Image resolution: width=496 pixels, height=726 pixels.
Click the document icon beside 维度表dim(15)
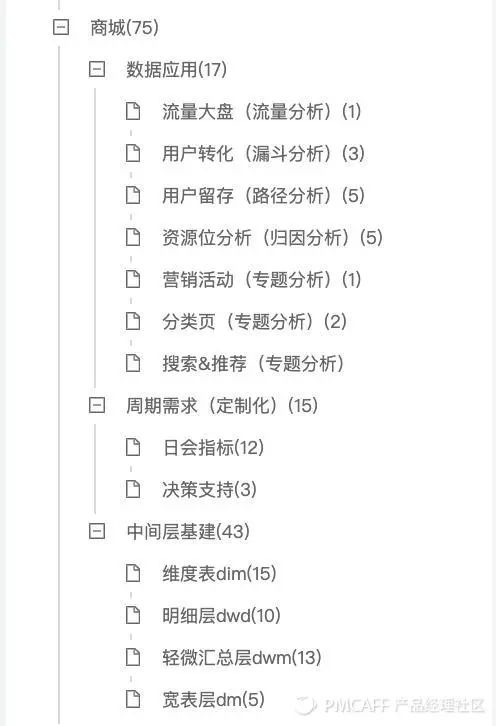(x=133, y=573)
